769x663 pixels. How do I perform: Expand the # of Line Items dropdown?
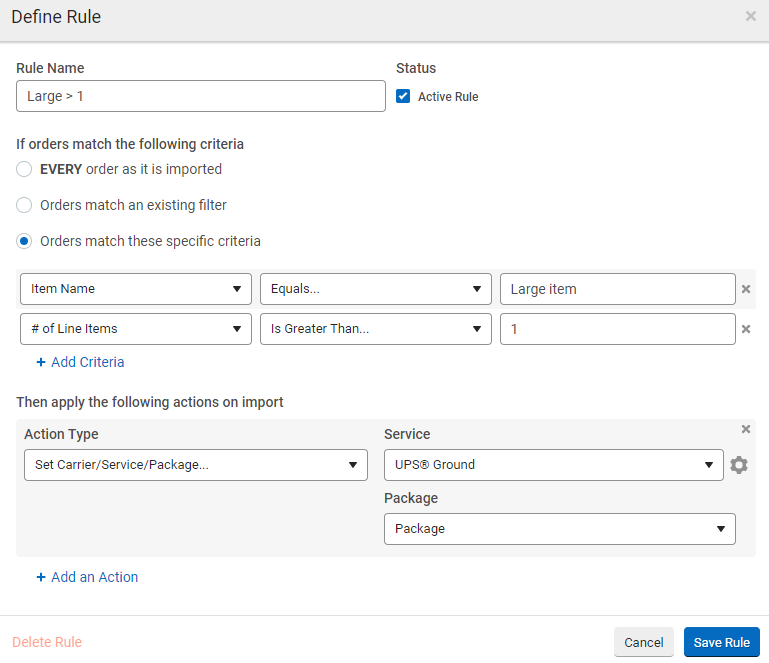[x=135, y=329]
